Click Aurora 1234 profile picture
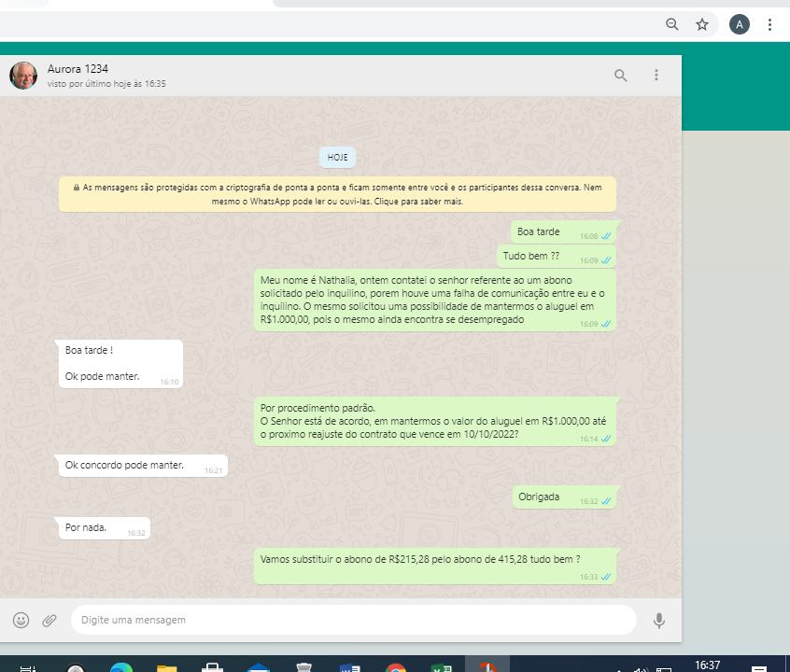The image size is (790, 672). (23, 76)
